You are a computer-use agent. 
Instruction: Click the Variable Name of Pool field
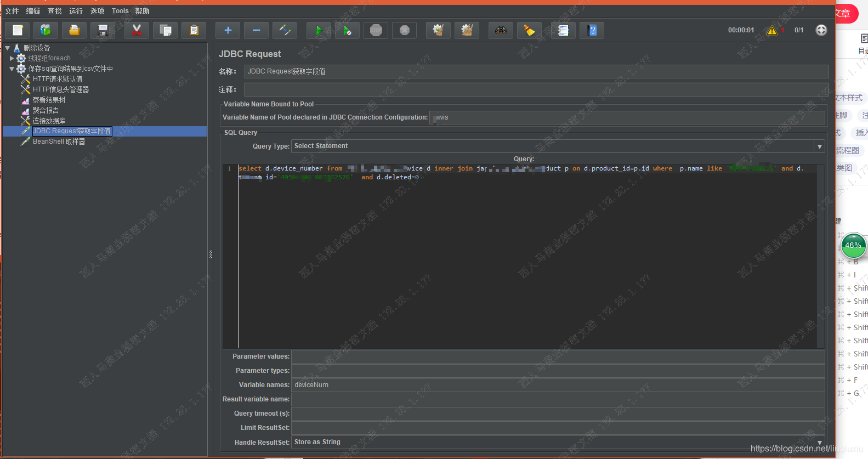coord(627,117)
